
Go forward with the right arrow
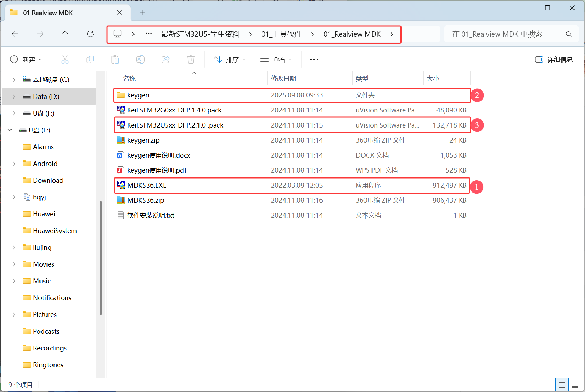(x=40, y=34)
